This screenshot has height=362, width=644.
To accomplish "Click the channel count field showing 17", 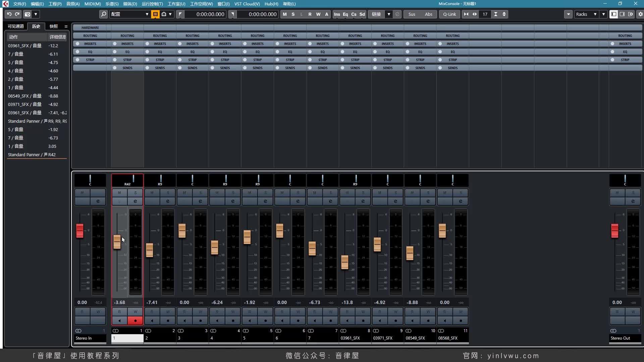I will 485,14.
